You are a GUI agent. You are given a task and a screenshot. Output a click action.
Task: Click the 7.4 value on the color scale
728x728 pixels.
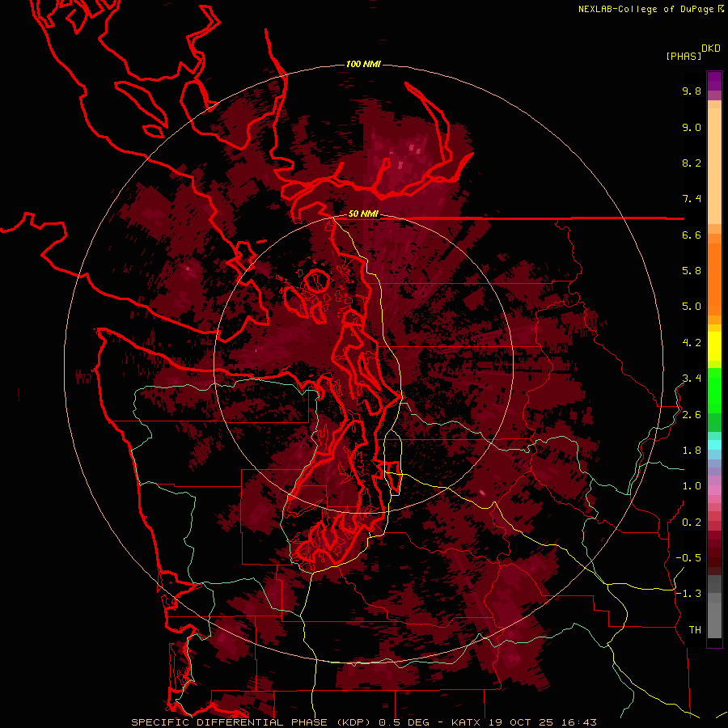pos(692,199)
